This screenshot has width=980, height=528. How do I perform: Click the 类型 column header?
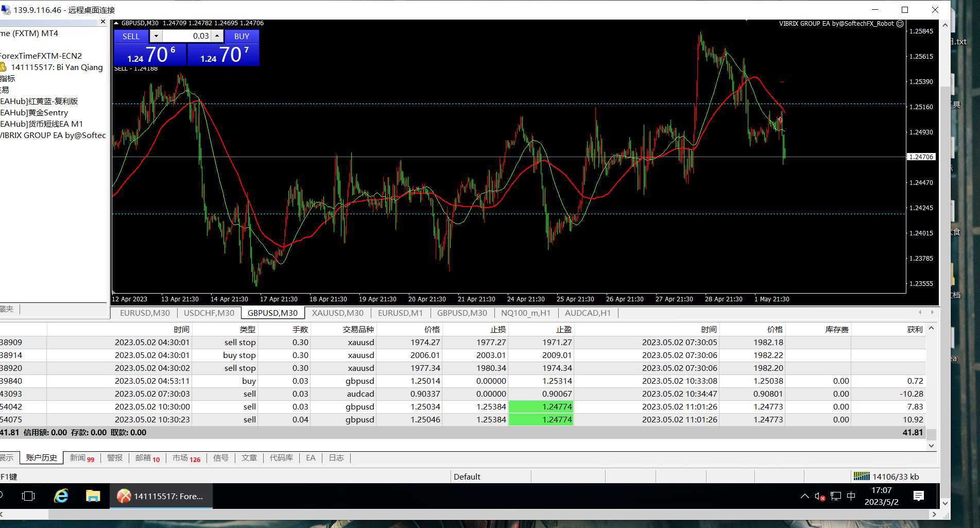pos(225,329)
